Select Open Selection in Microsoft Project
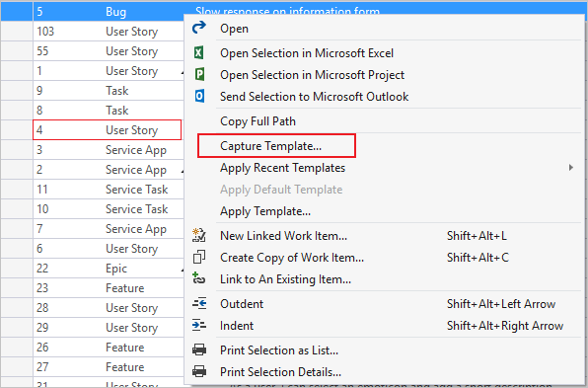This screenshot has height=388, width=588. point(385,75)
